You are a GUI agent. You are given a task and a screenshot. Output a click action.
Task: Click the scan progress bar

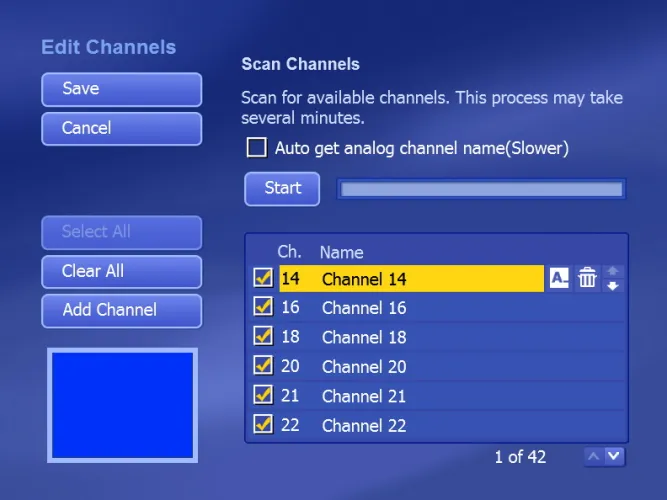(481, 189)
